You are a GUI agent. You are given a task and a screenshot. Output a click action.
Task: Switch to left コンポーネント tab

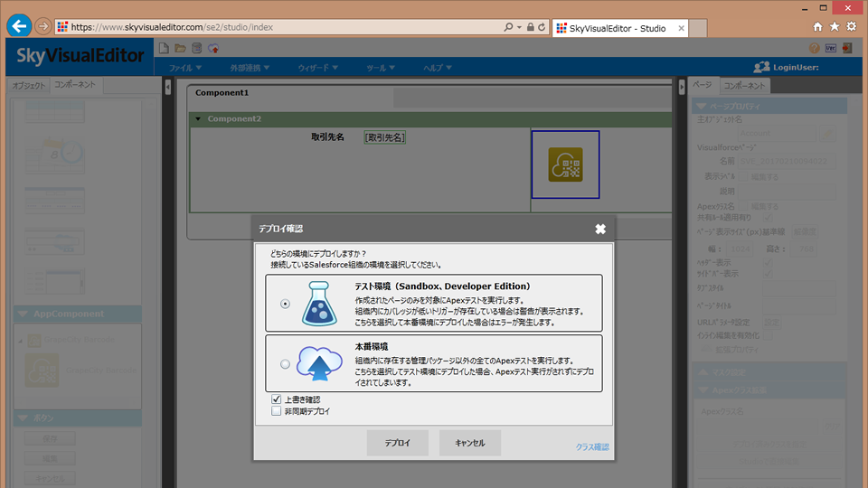(x=75, y=85)
